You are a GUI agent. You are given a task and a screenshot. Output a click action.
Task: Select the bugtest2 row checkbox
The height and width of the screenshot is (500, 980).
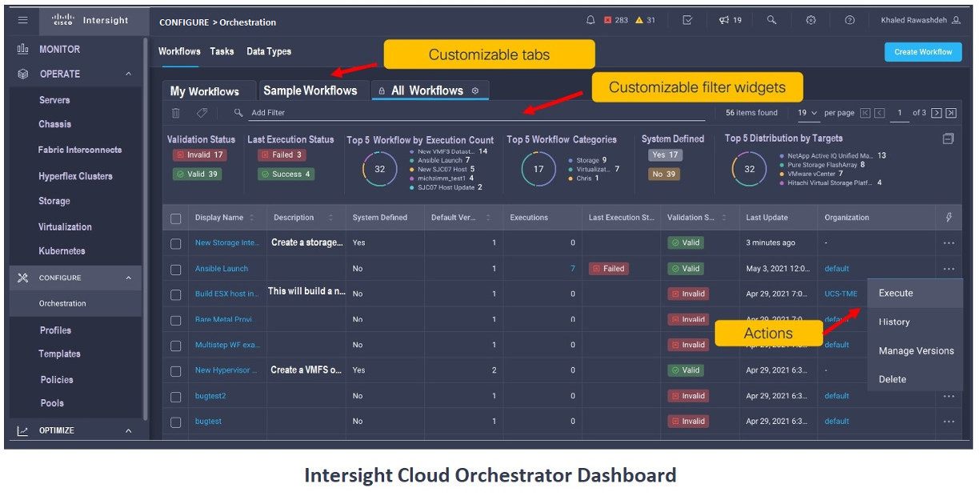point(176,396)
